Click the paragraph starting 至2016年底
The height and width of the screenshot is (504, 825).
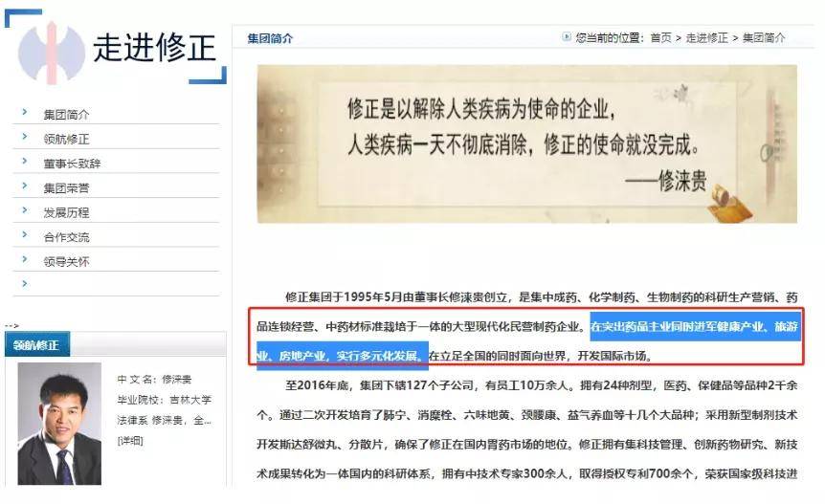click(526, 429)
